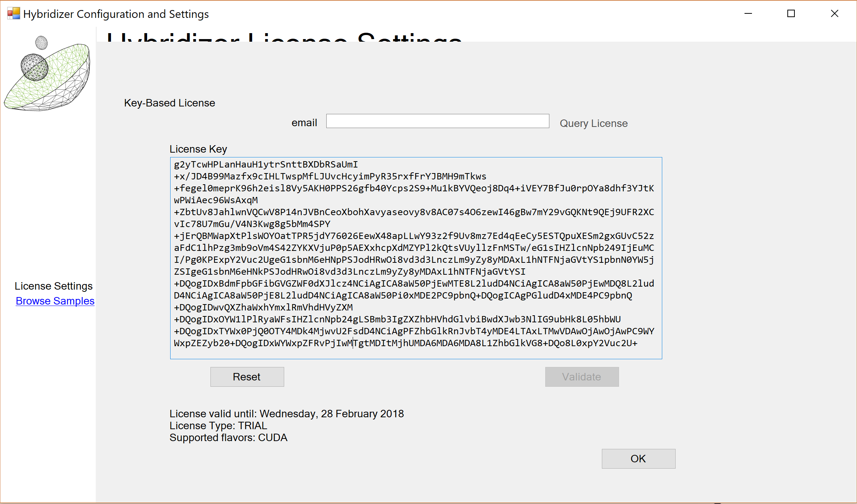Viewport: 857px width, 504px height.
Task: Maximize the Hybridizer Configuration window
Action: tap(791, 13)
